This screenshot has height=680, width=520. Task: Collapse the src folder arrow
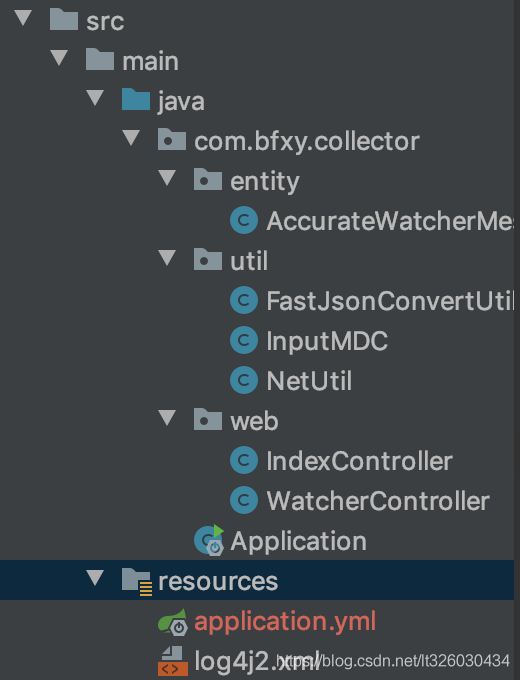pyautogui.click(x=23, y=18)
